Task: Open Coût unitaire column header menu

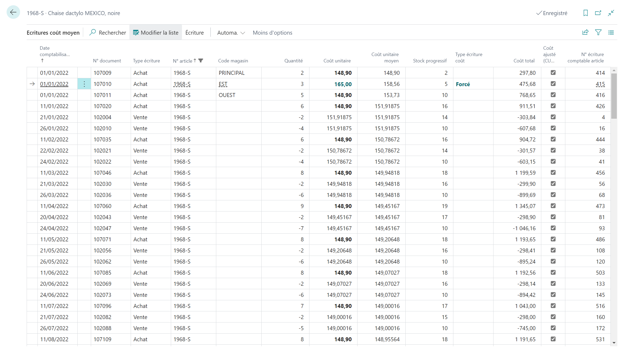Action: coord(337,61)
